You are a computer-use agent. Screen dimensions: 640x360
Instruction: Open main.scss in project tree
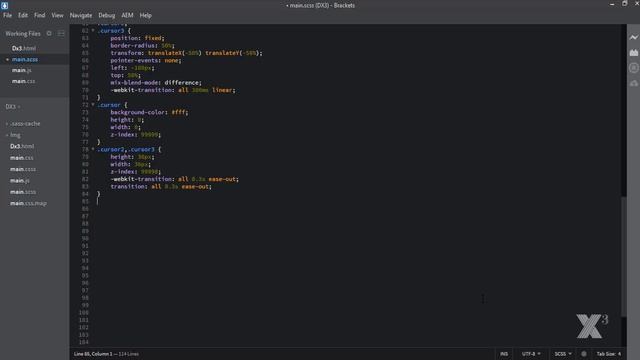(23, 192)
